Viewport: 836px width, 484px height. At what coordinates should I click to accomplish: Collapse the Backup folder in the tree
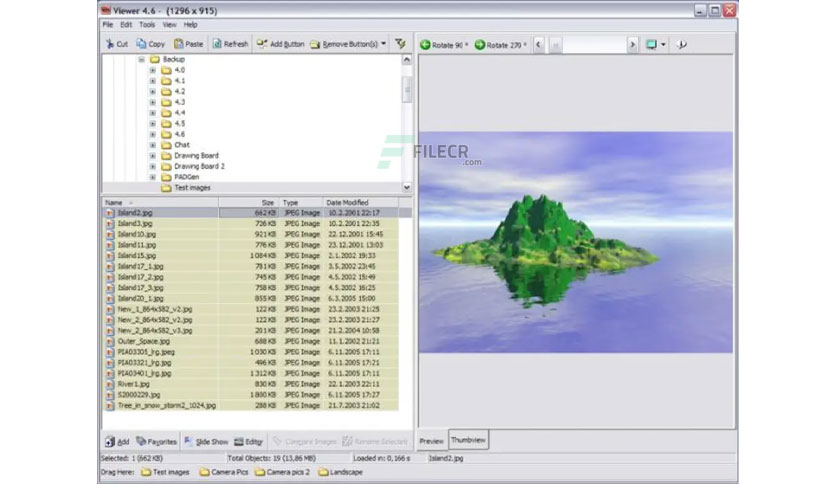[x=141, y=60]
